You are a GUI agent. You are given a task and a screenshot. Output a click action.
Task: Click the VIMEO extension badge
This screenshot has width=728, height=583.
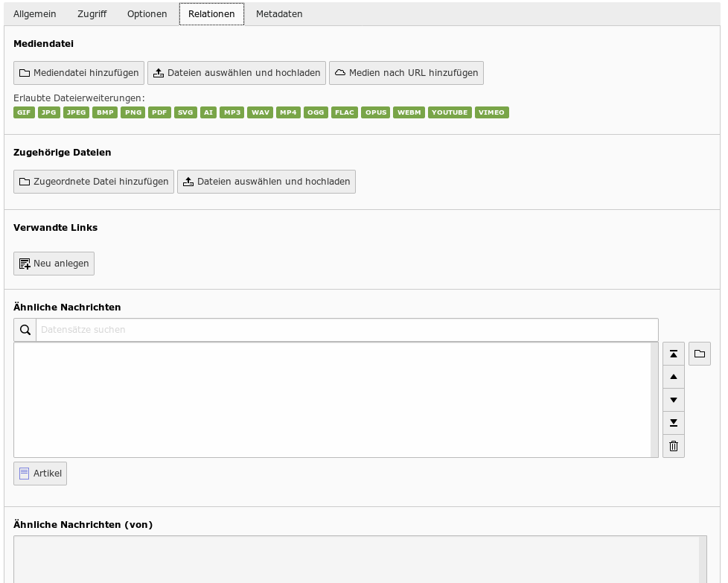coord(492,112)
